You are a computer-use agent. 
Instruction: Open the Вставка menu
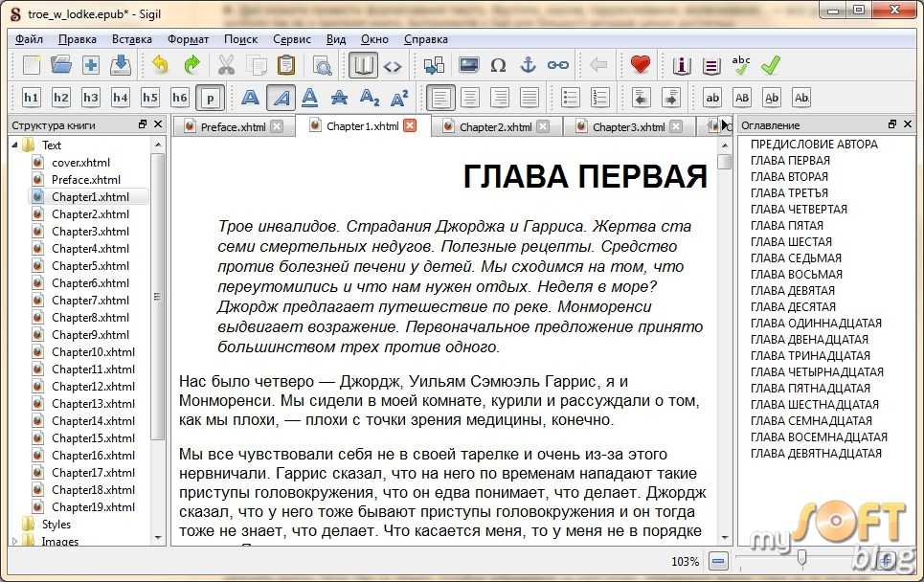pyautogui.click(x=132, y=39)
